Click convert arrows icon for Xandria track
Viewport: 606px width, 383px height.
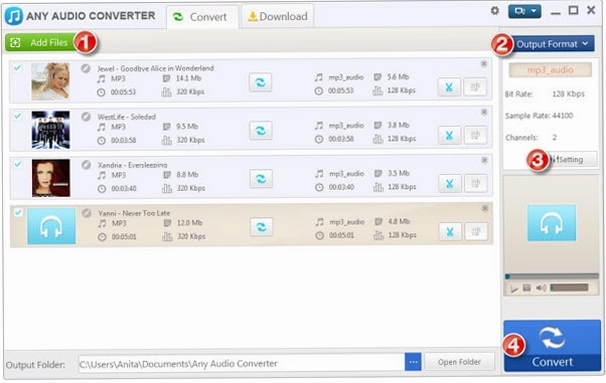click(261, 179)
